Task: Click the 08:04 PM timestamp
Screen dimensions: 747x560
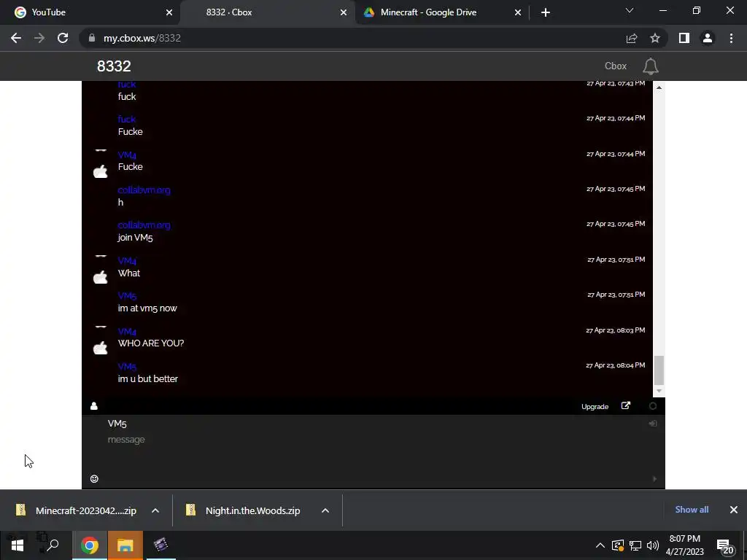Action: pos(616,365)
